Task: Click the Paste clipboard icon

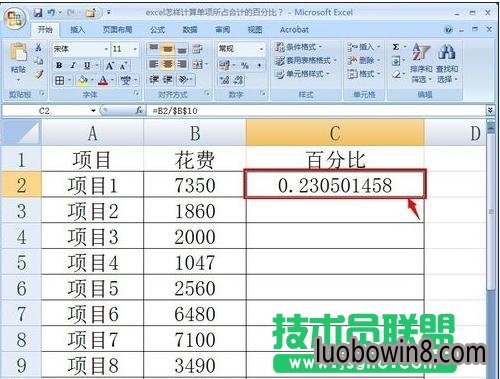Action: (18, 53)
